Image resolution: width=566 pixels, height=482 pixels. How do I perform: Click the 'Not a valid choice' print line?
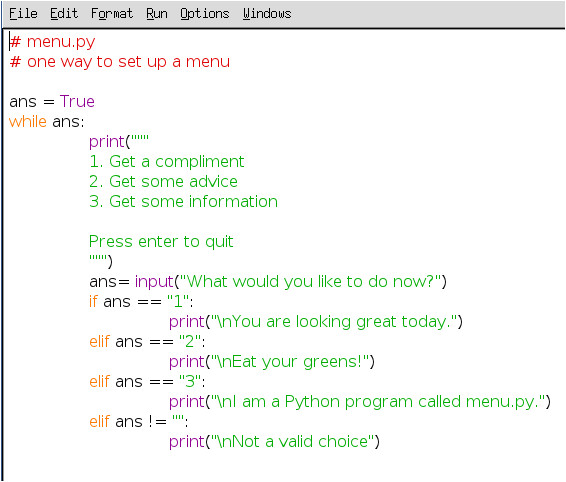[x=274, y=442]
